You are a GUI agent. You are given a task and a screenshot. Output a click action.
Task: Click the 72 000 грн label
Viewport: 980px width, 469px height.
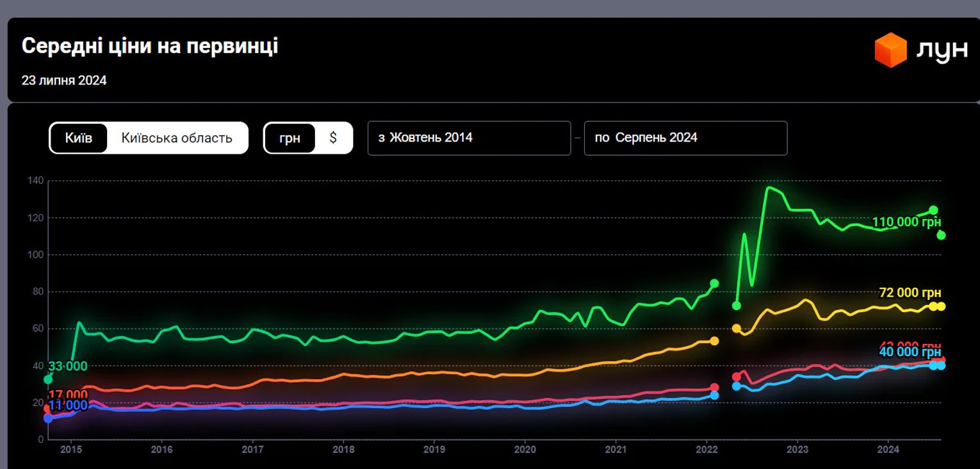click(910, 293)
